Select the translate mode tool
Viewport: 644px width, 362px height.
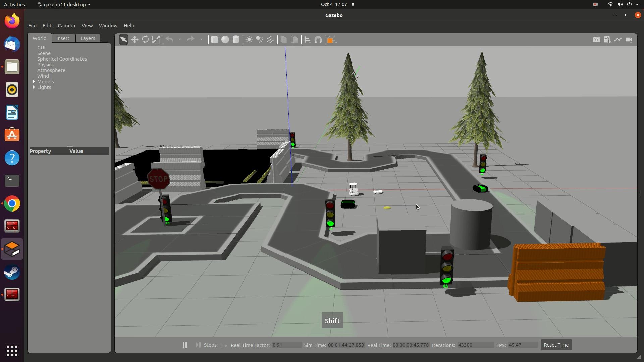[x=135, y=40]
